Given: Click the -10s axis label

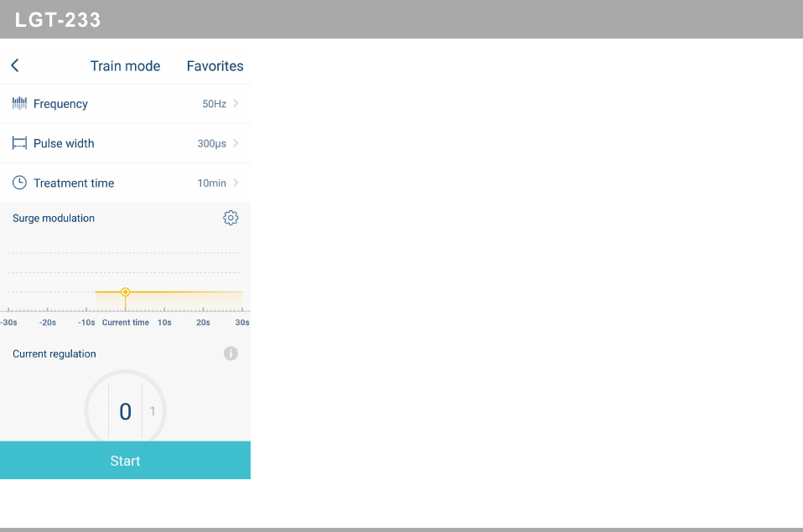Looking at the screenshot, I should pyautogui.click(x=86, y=323).
